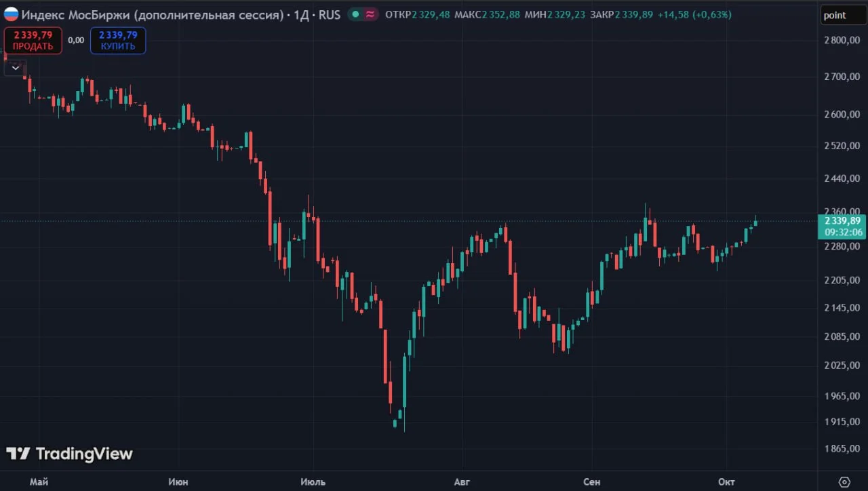868x491 pixels.
Task: Click the current price label 2 339,89
Action: (x=842, y=221)
